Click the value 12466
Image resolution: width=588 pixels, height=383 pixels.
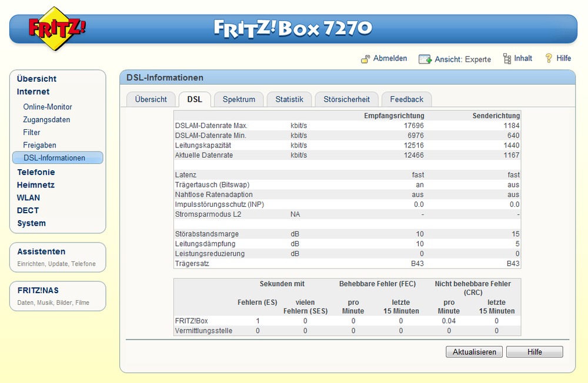(x=413, y=155)
